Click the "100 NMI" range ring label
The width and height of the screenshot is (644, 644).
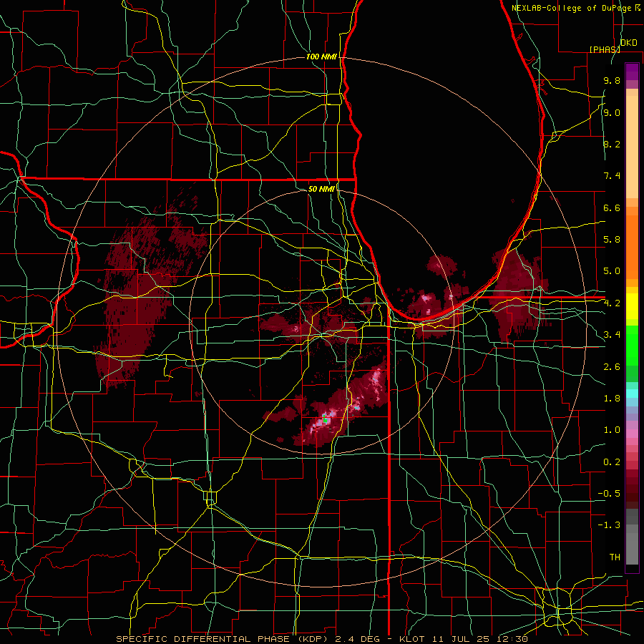tap(321, 57)
